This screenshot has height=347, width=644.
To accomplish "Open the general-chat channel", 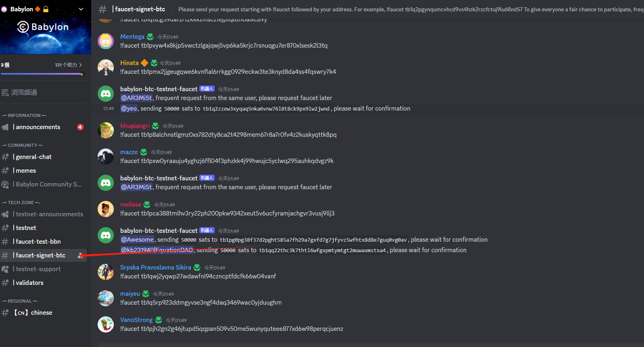I will [x=44, y=157].
